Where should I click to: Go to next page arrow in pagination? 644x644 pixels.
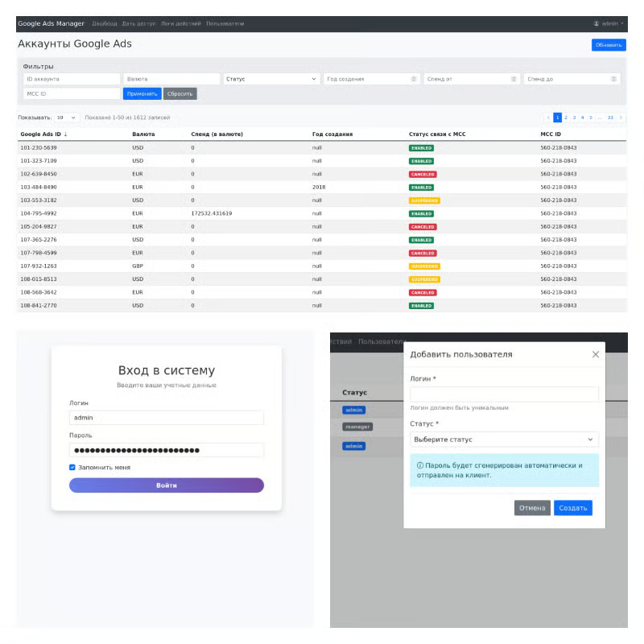point(621,118)
